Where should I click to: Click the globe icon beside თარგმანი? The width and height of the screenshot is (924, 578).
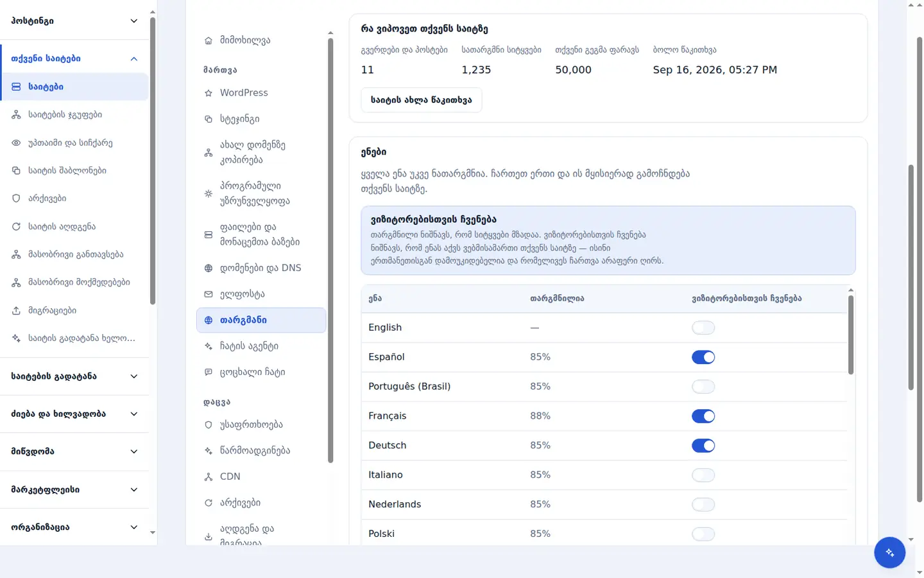click(x=209, y=320)
